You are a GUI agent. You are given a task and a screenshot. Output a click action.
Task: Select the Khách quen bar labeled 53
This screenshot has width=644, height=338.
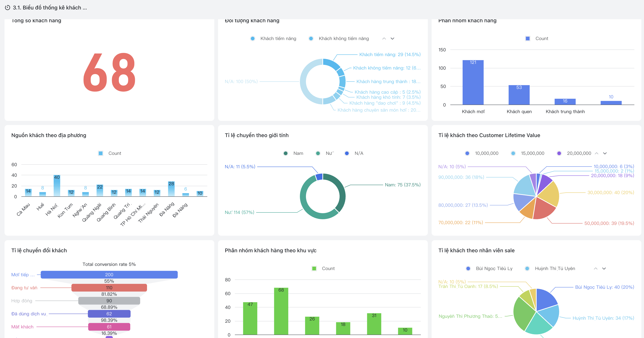point(519,95)
